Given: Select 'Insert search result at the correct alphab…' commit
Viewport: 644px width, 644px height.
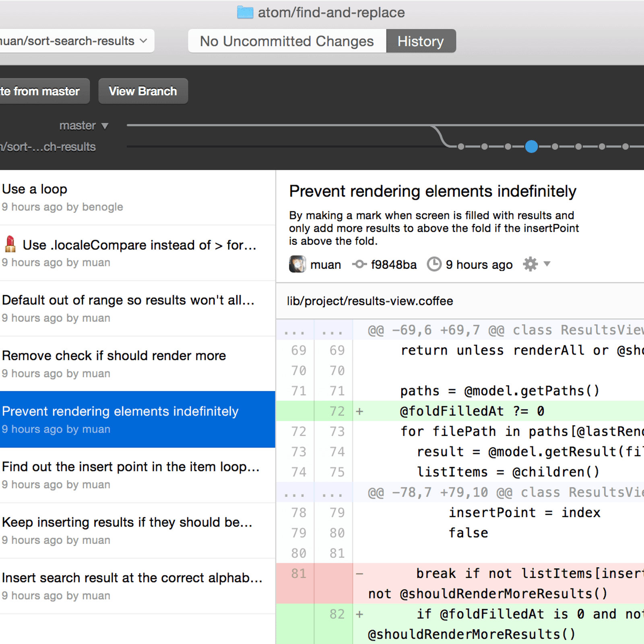Looking at the screenshot, I should coord(138,586).
